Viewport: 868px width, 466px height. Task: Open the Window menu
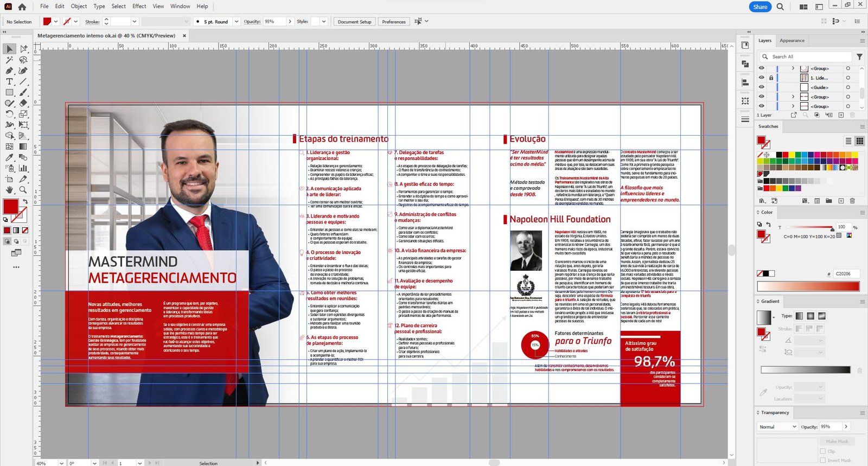[180, 7]
